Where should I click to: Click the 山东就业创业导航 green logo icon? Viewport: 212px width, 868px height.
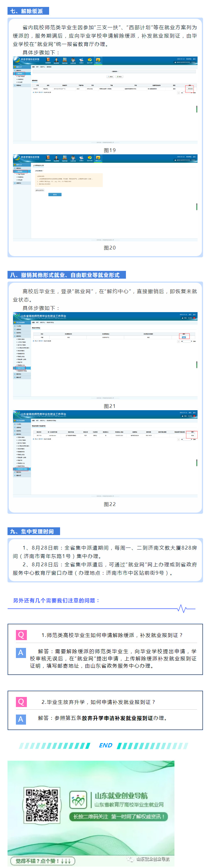pyautogui.click(x=78, y=800)
